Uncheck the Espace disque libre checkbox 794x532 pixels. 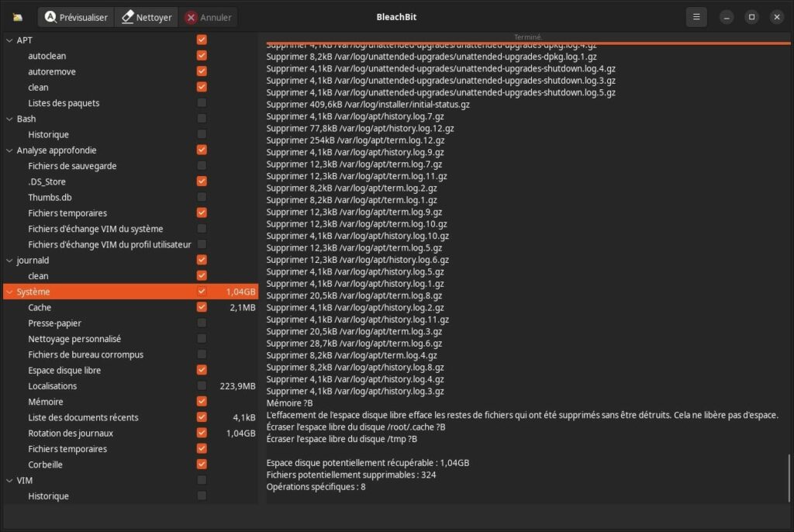pos(202,369)
